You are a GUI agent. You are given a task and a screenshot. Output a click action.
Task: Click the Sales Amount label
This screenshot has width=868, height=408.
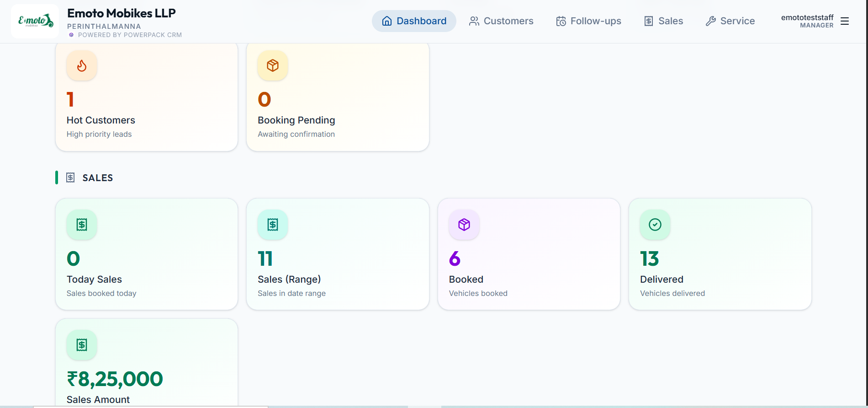(98, 400)
